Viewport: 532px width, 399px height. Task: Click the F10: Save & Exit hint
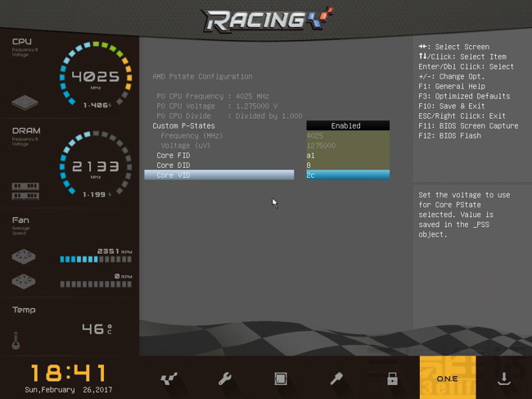coord(452,106)
